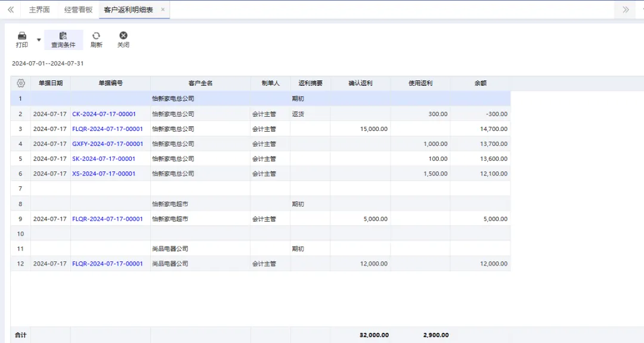The image size is (644, 343).
Task: Open document GXFY-2024-07-17-00001 link
Action: click(x=107, y=144)
